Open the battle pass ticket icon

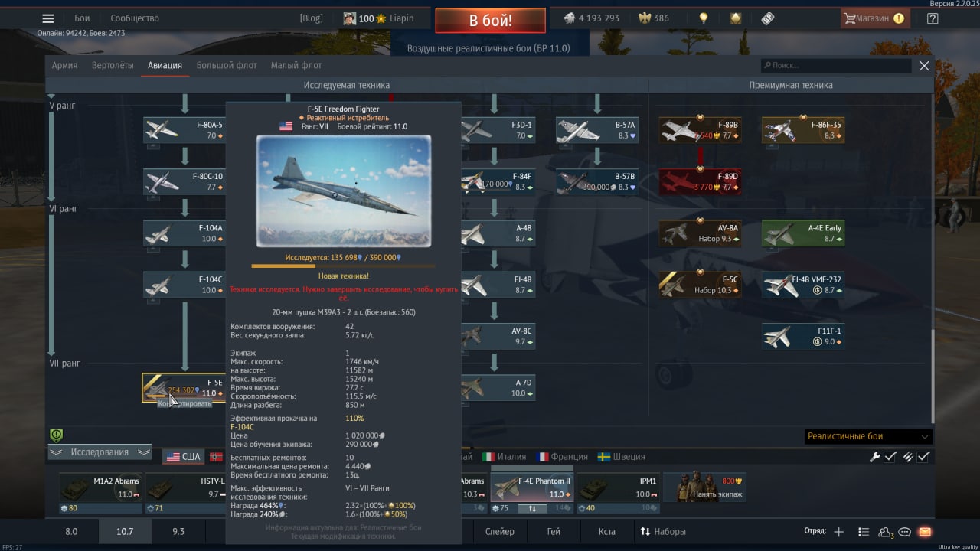[x=767, y=18]
